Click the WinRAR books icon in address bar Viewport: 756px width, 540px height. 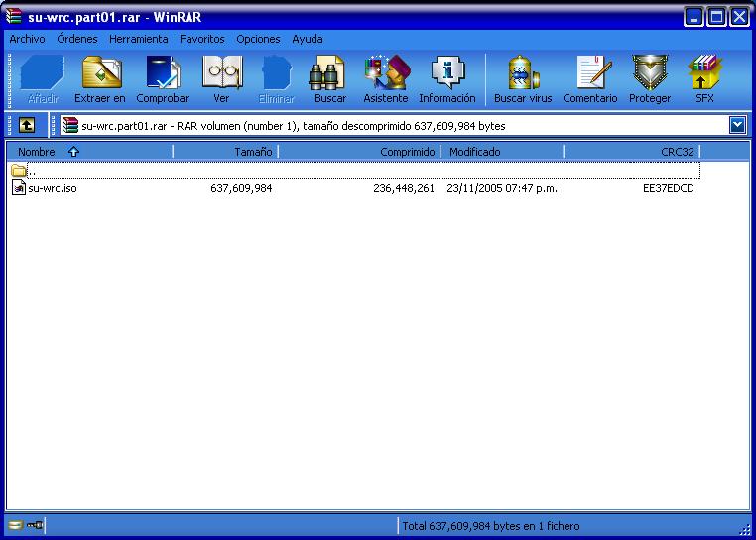click(70, 125)
